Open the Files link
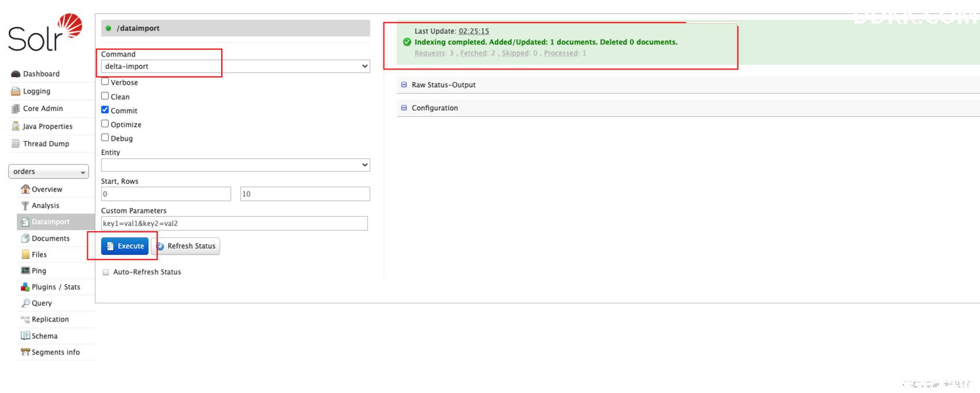Image resolution: width=980 pixels, height=393 pixels. point(39,255)
